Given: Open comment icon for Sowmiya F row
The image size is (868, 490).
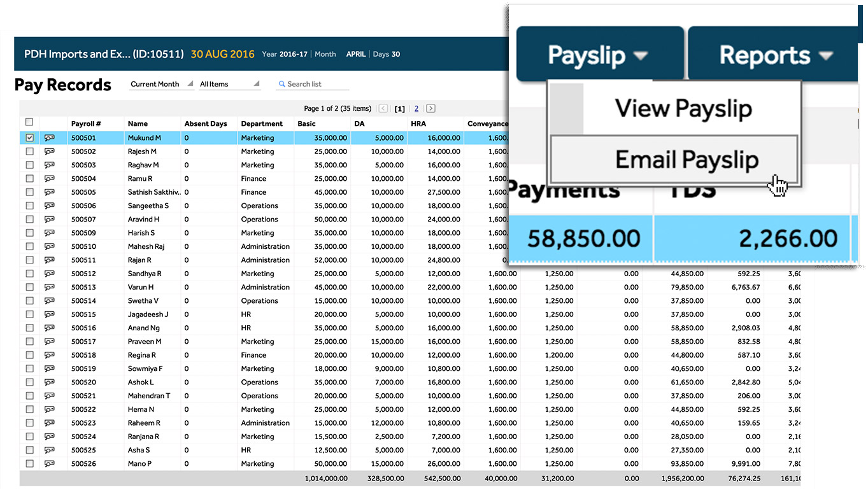Looking at the screenshot, I should coord(49,368).
